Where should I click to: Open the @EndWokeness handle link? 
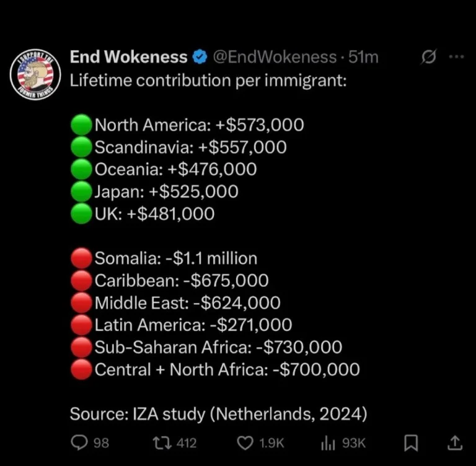[x=275, y=57]
